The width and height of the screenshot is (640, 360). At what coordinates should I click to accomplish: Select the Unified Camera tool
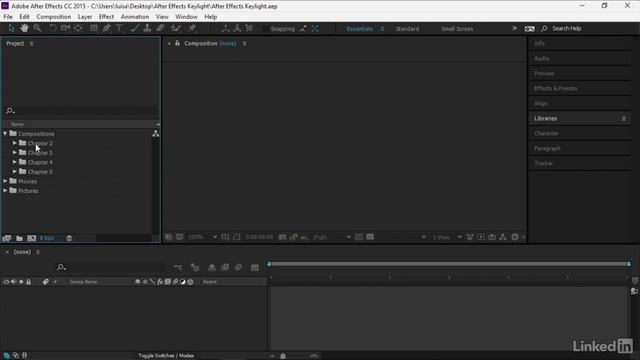click(x=65, y=28)
